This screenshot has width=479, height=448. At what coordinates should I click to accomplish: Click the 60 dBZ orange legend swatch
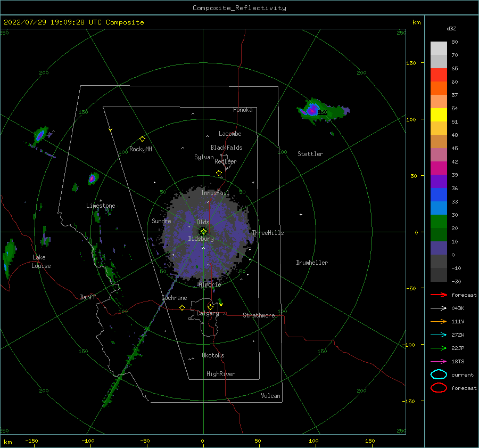tap(439, 88)
